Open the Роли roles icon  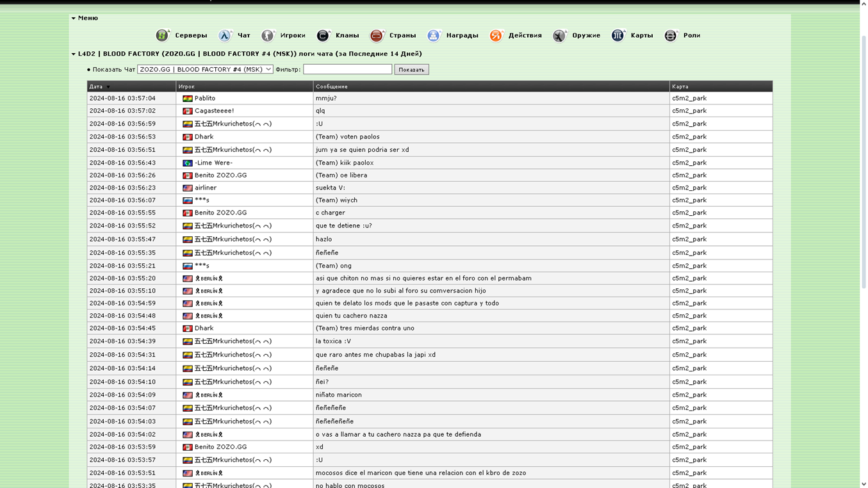(x=670, y=35)
